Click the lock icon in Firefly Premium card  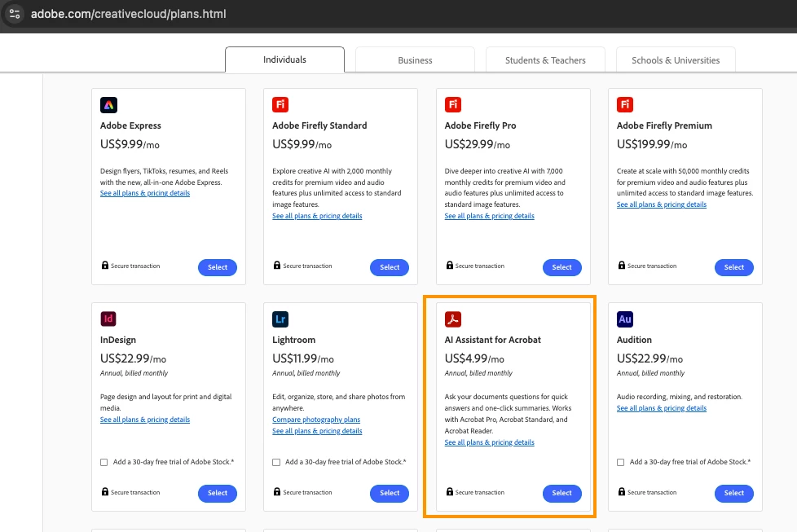click(x=622, y=266)
